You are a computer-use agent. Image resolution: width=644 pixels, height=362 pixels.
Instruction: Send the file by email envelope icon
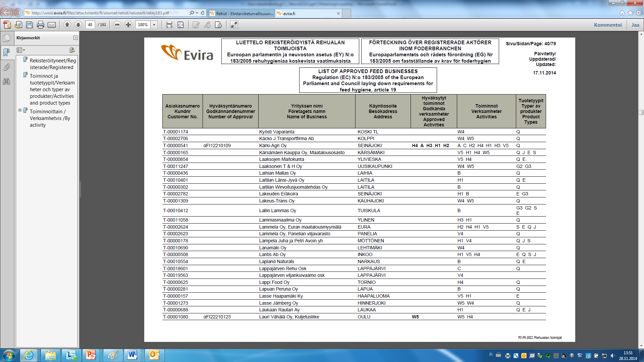point(52,25)
